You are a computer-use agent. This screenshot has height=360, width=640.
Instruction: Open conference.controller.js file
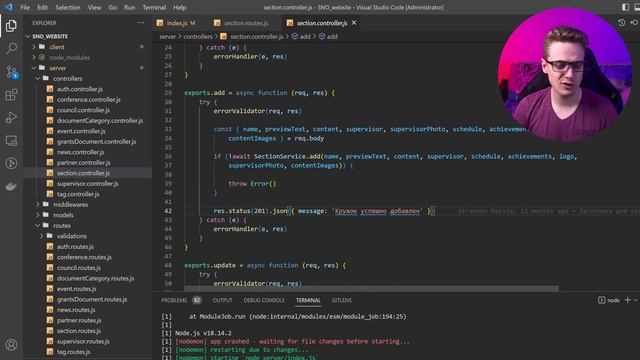point(89,100)
